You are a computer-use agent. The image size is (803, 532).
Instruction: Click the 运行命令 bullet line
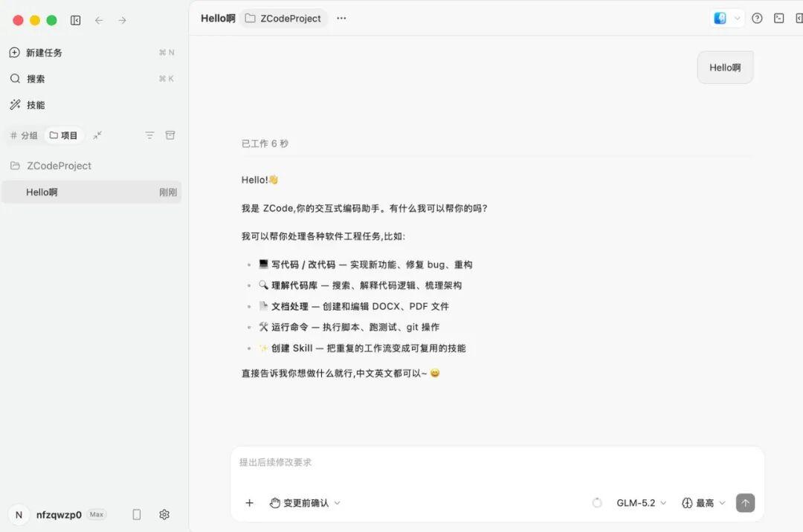click(349, 327)
